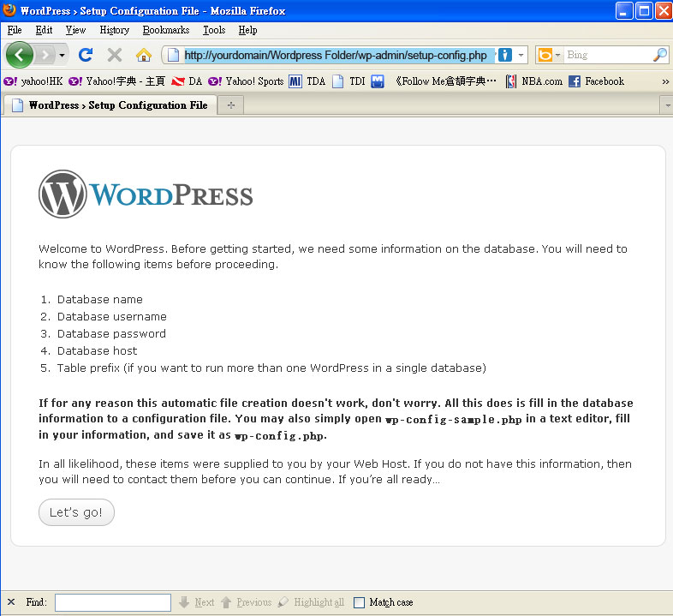
Task: Open the Follow Me倉頡字典 bookmark
Action: [x=445, y=81]
